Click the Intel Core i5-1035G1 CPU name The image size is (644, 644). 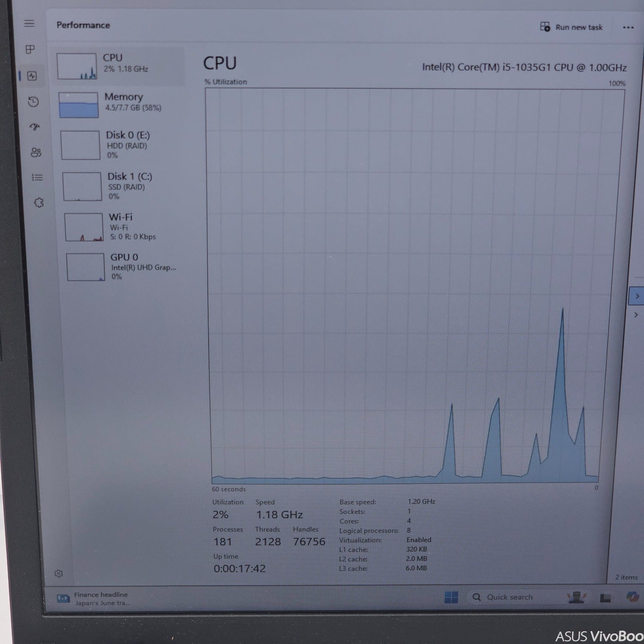coord(524,67)
